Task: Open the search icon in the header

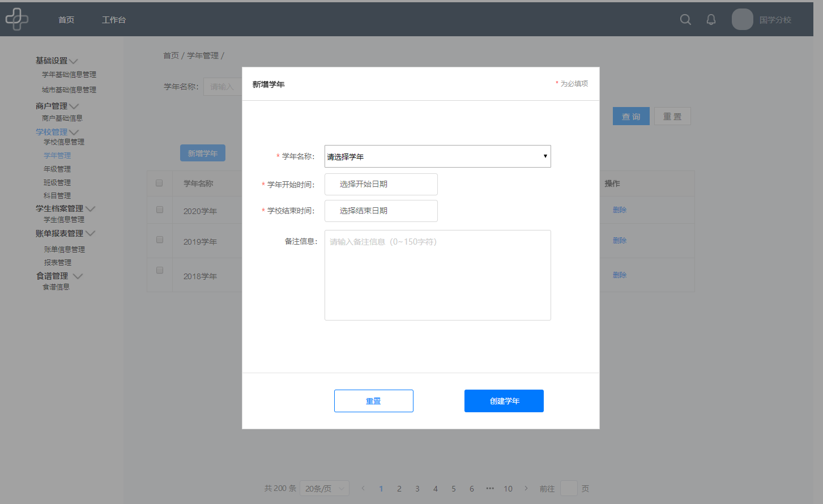Action: coord(685,20)
